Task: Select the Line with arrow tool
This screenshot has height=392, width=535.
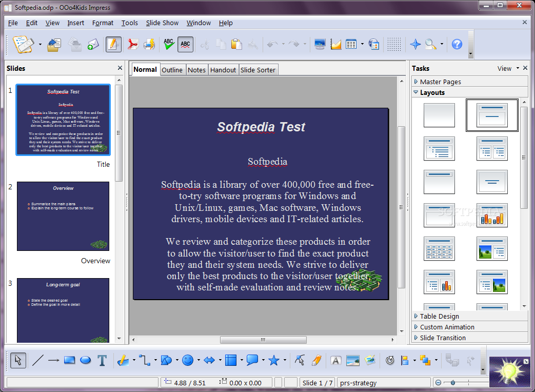Action: (x=53, y=360)
